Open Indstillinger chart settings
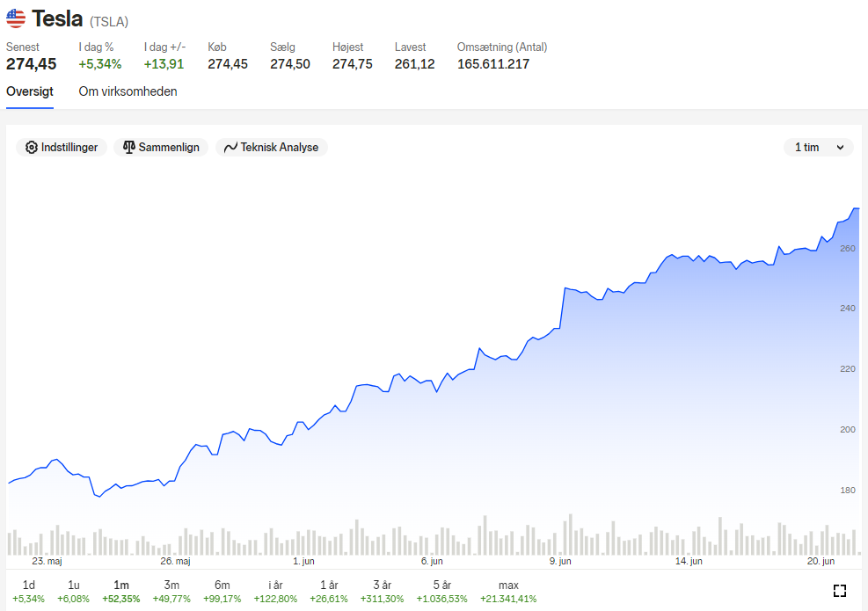 [62, 147]
